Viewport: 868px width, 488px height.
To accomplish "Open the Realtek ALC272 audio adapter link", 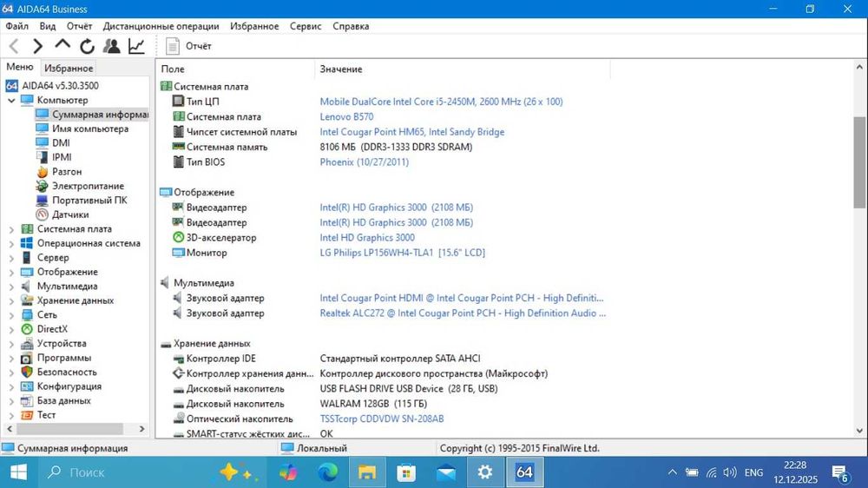I will tap(463, 313).
